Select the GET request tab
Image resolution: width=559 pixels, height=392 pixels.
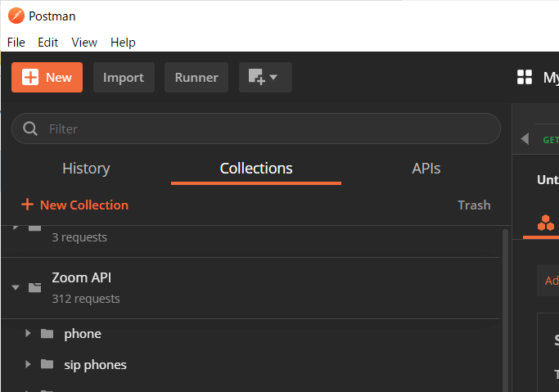(551, 140)
